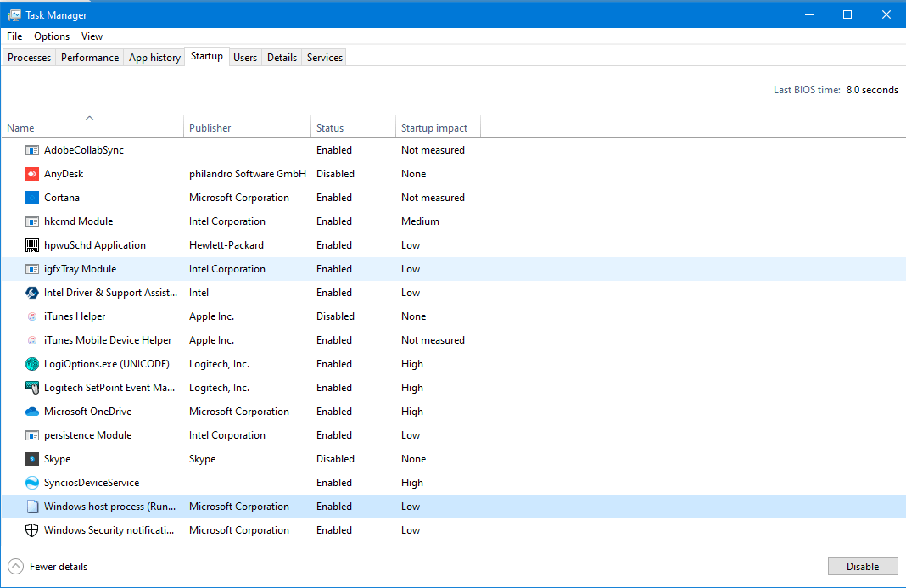This screenshot has width=906, height=588.
Task: Switch to the Performance tab
Action: pos(90,58)
